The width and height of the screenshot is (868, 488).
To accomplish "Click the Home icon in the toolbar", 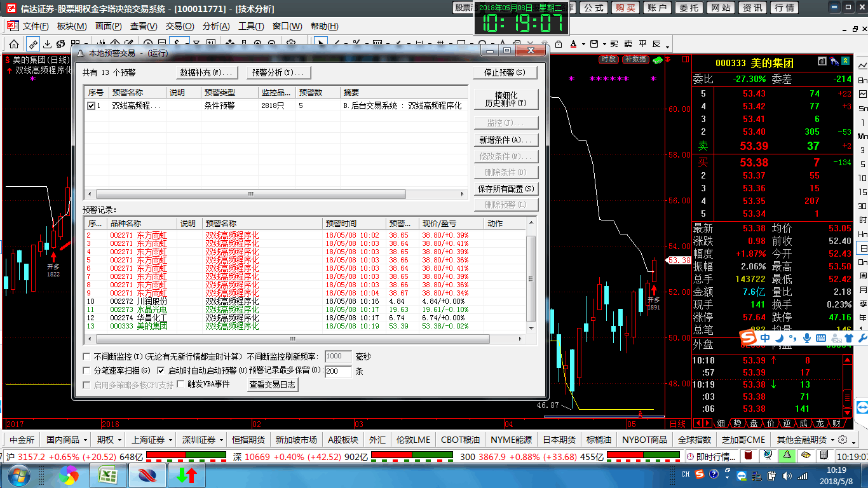I will [x=13, y=44].
